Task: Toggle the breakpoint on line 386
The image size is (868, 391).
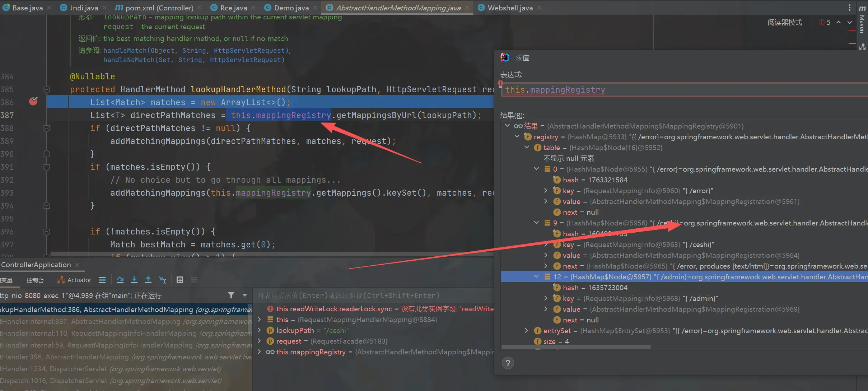Action: [x=33, y=102]
